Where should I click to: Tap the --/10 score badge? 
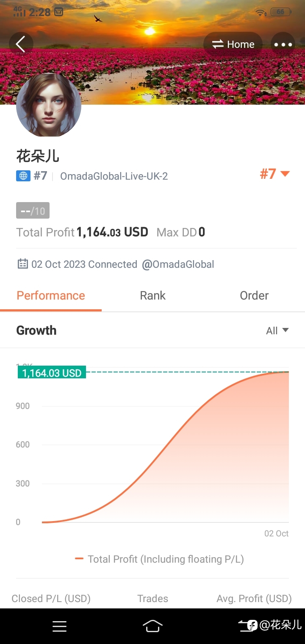[x=33, y=211]
